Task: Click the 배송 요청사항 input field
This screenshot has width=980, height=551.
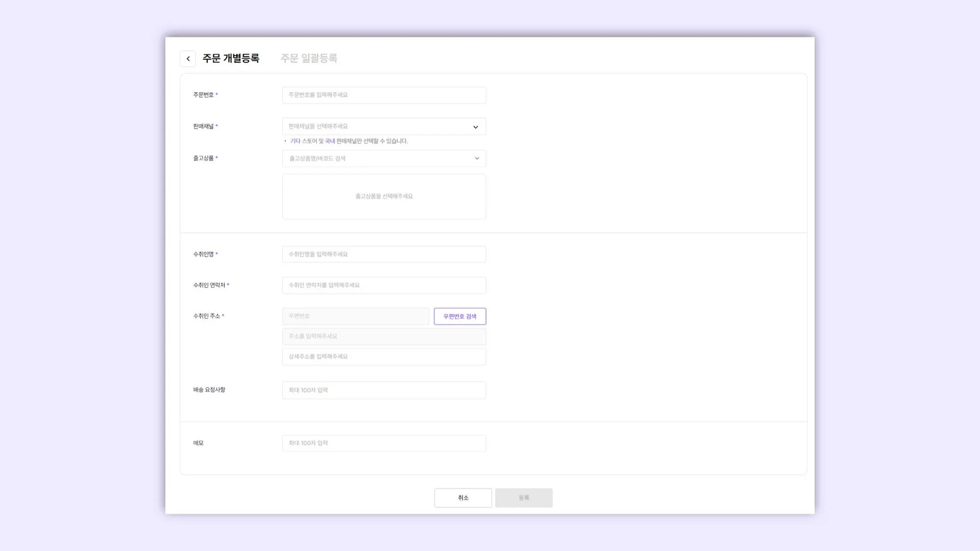Action: point(384,390)
